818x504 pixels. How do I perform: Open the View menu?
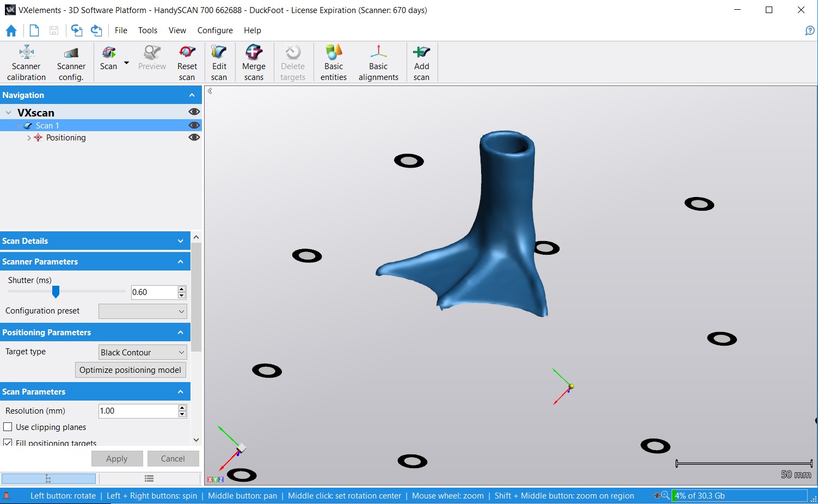[x=177, y=30]
